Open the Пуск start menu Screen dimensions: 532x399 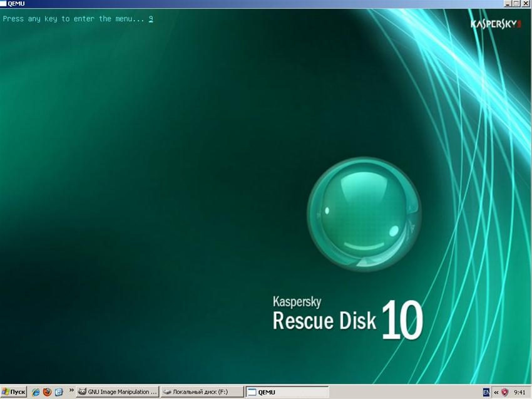point(14,392)
